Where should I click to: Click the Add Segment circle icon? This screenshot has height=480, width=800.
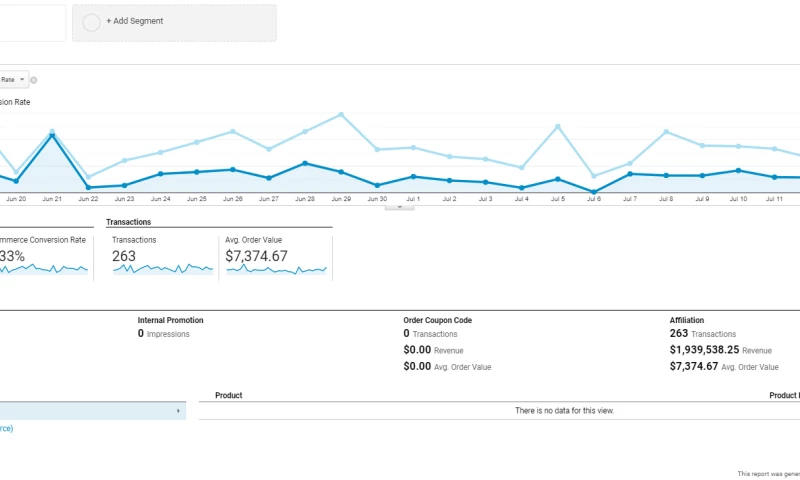coord(92,22)
